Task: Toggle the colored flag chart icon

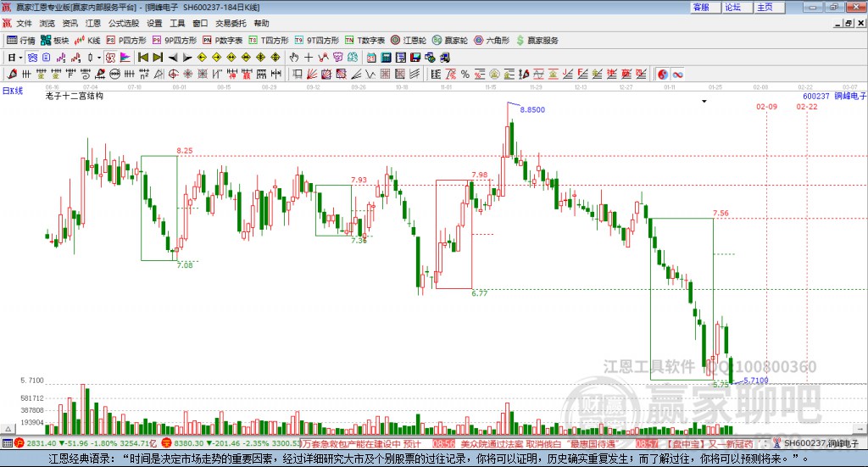Action: tap(125, 58)
